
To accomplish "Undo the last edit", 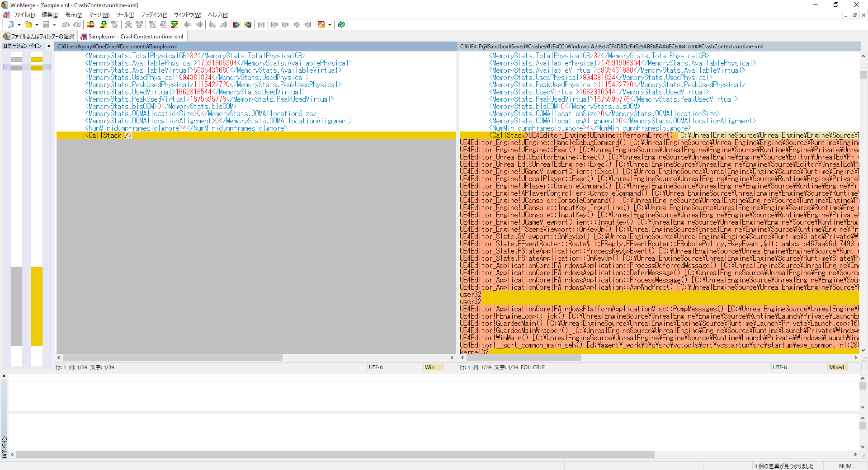I will [x=66, y=25].
